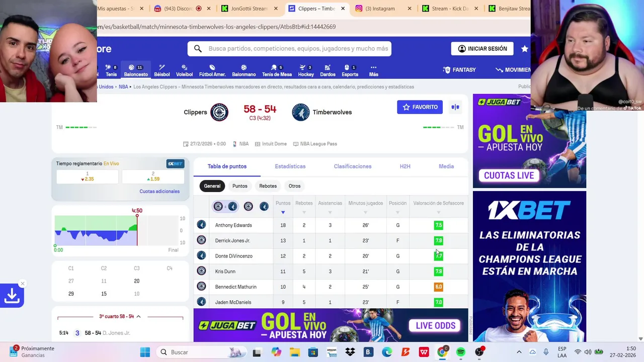The height and width of the screenshot is (362, 644).
Task: Select the Otros filter pill
Action: pyautogui.click(x=294, y=186)
